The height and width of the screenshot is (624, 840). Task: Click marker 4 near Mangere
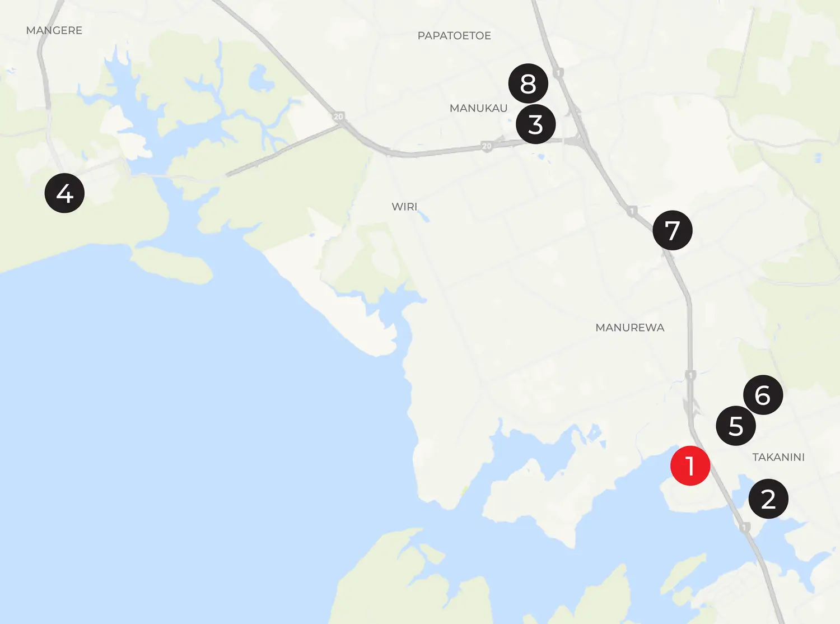[x=64, y=193]
